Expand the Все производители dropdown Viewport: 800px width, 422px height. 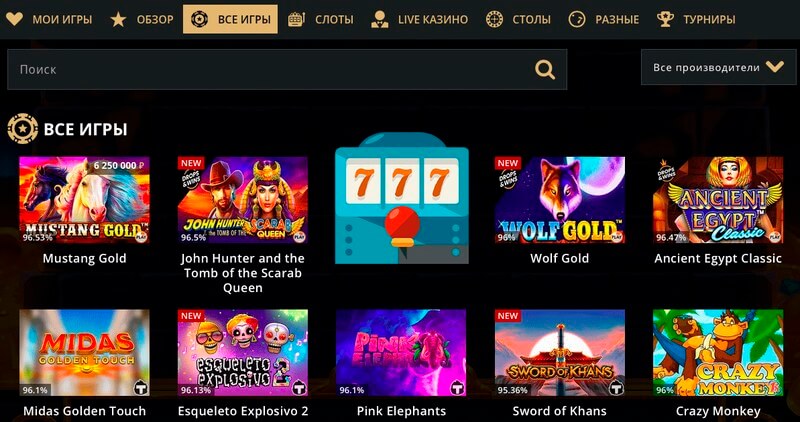pos(718,67)
